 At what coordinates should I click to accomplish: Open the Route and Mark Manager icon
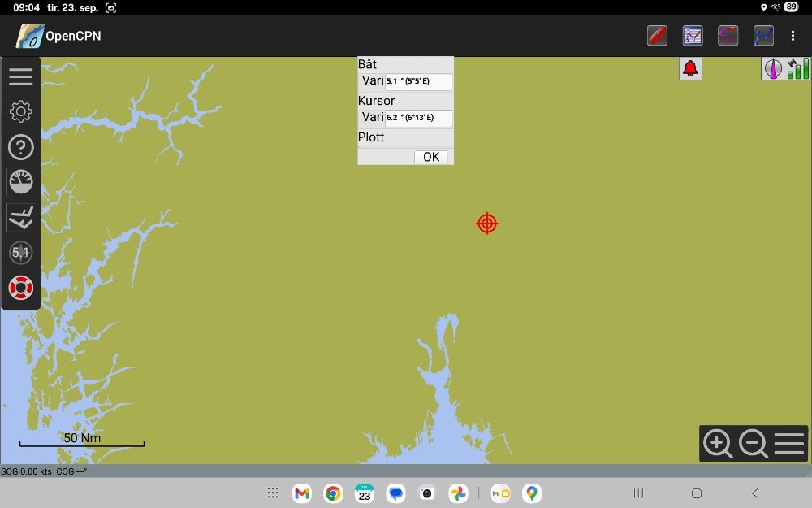tap(693, 36)
